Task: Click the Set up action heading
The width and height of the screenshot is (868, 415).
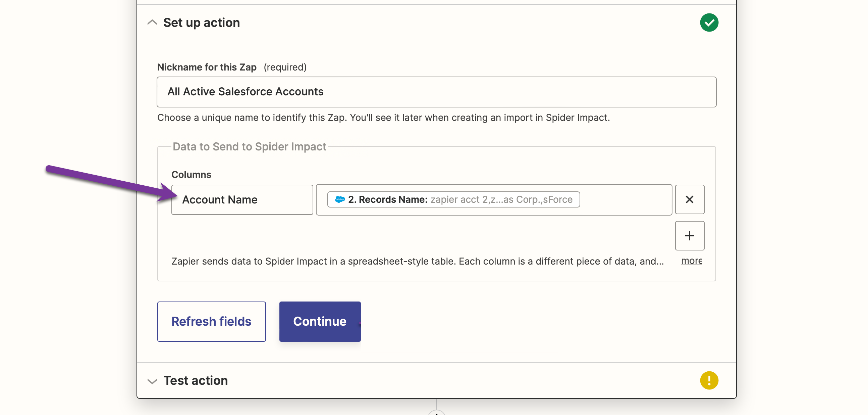Action: [x=202, y=22]
